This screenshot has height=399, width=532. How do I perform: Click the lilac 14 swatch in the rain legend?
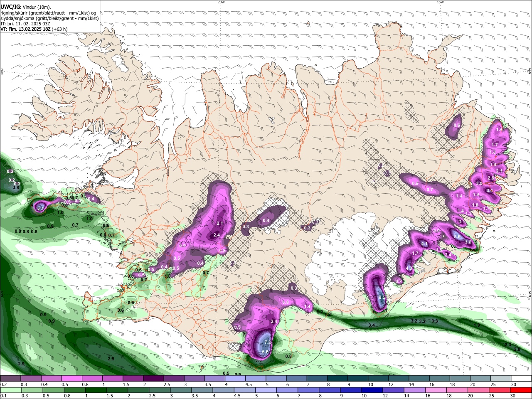(x=414, y=390)
